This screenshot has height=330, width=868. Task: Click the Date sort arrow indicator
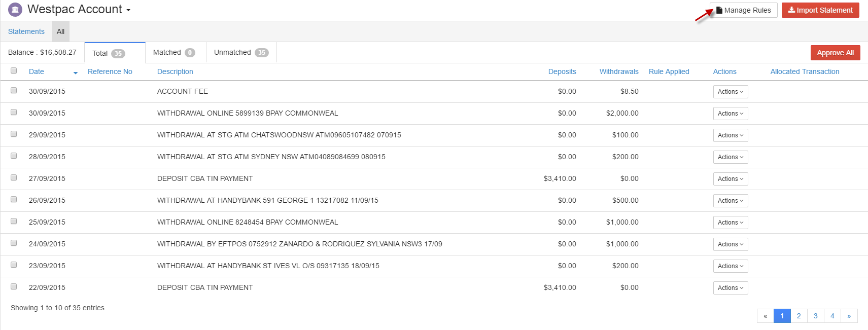76,73
